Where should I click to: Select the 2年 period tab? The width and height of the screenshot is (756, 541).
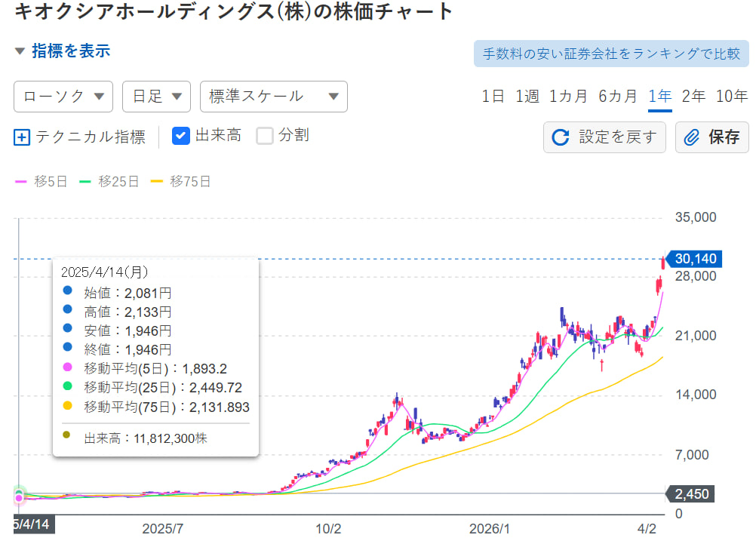point(692,97)
